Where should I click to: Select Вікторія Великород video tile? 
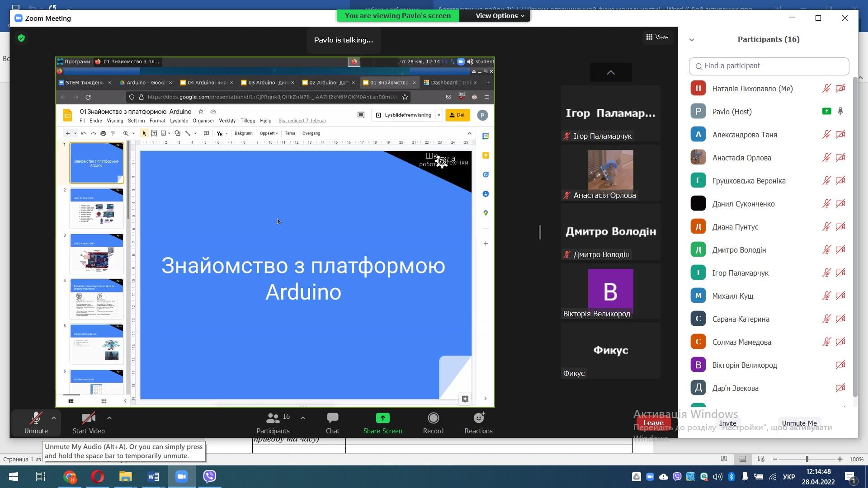(x=611, y=291)
